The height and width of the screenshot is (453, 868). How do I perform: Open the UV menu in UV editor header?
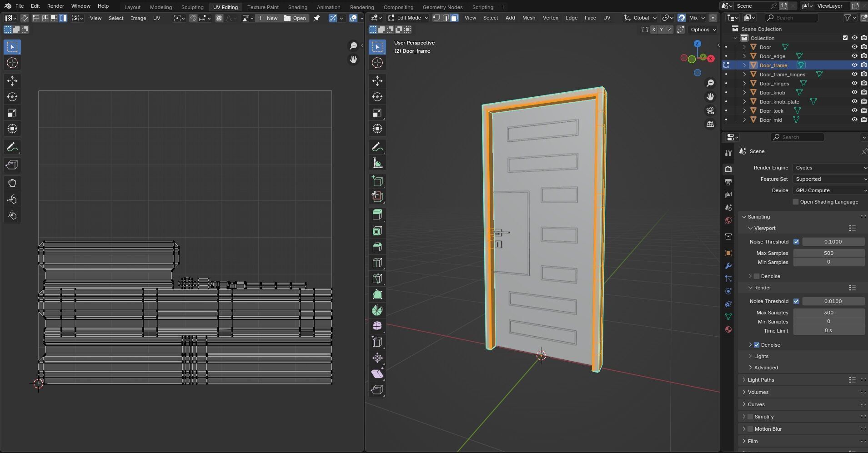[x=156, y=18]
